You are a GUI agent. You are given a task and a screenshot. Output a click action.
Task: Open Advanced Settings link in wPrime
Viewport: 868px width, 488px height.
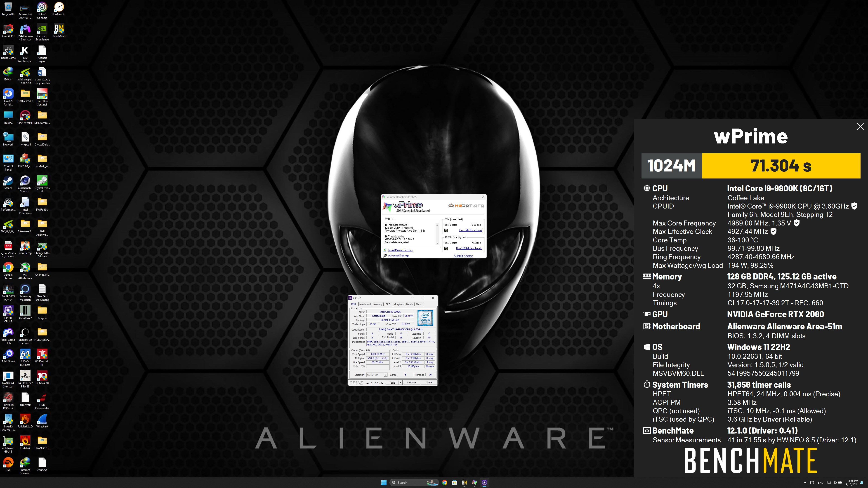coord(398,256)
